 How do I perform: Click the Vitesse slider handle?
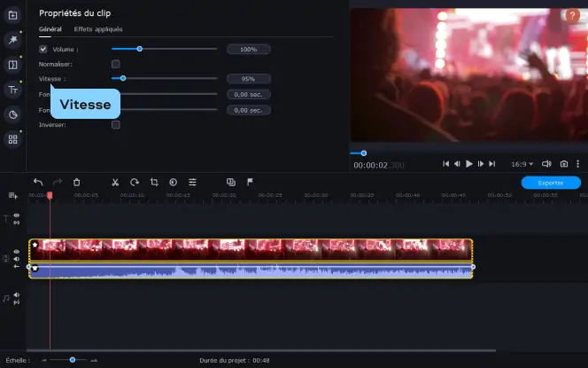123,79
